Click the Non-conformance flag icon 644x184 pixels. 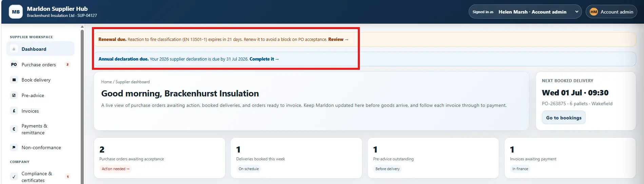[x=14, y=147]
